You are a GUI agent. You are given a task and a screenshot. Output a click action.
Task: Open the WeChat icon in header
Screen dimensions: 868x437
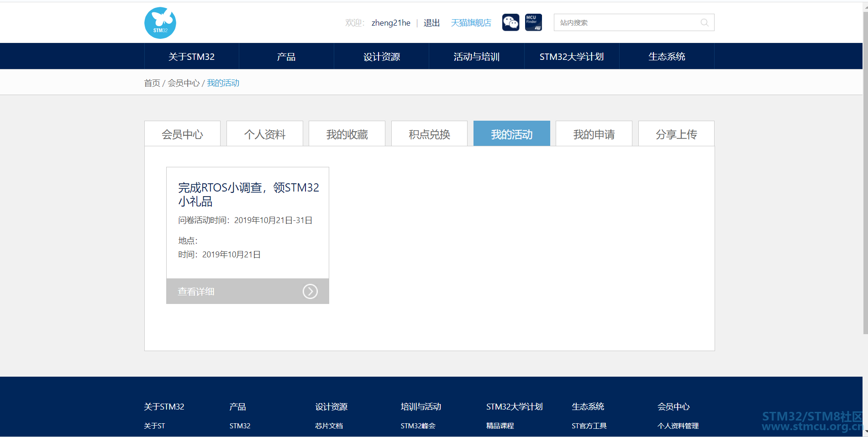pyautogui.click(x=510, y=22)
